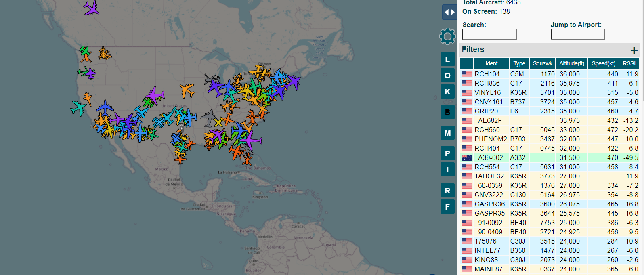Screen dimensions: 644x275
Task: Click the US flag beside VINYL16
Action: tap(467, 93)
